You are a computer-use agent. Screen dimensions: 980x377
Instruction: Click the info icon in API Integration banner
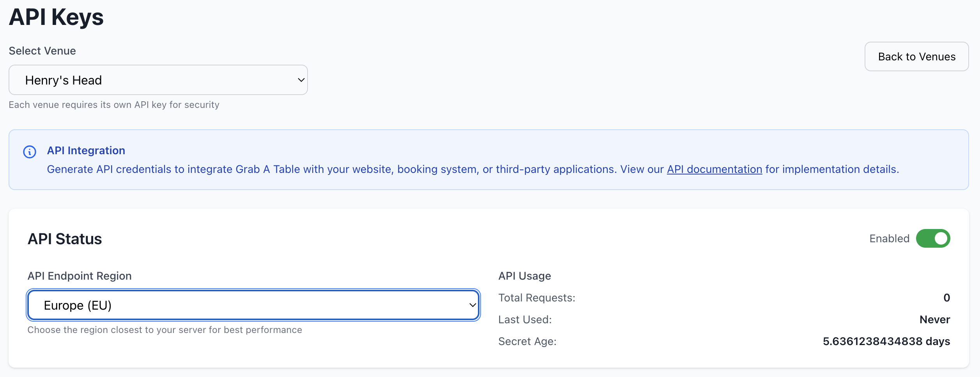pos(30,152)
